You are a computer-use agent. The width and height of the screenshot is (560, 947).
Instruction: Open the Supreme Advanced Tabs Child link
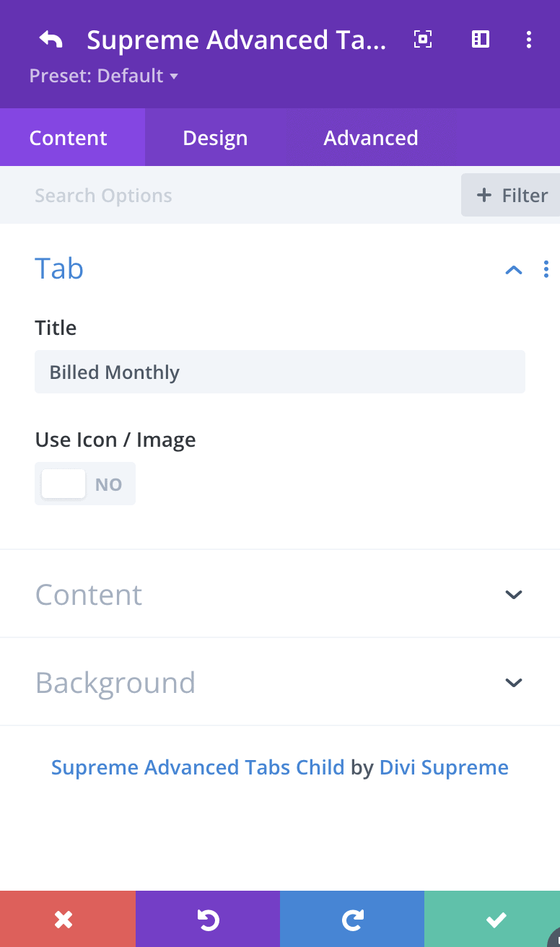(198, 767)
